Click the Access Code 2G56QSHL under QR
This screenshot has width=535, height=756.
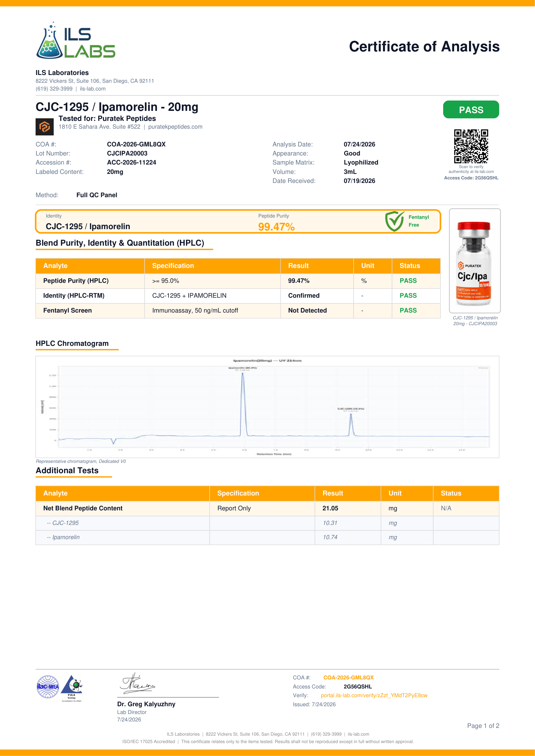(x=471, y=178)
